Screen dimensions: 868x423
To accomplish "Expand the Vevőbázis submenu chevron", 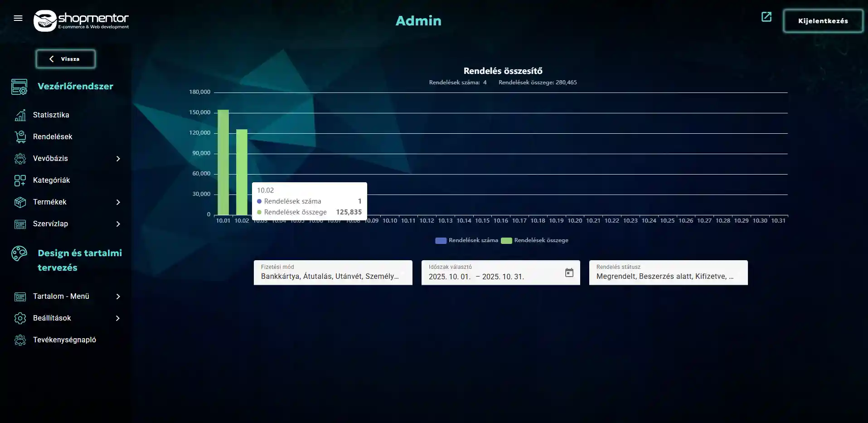I will click(x=118, y=159).
